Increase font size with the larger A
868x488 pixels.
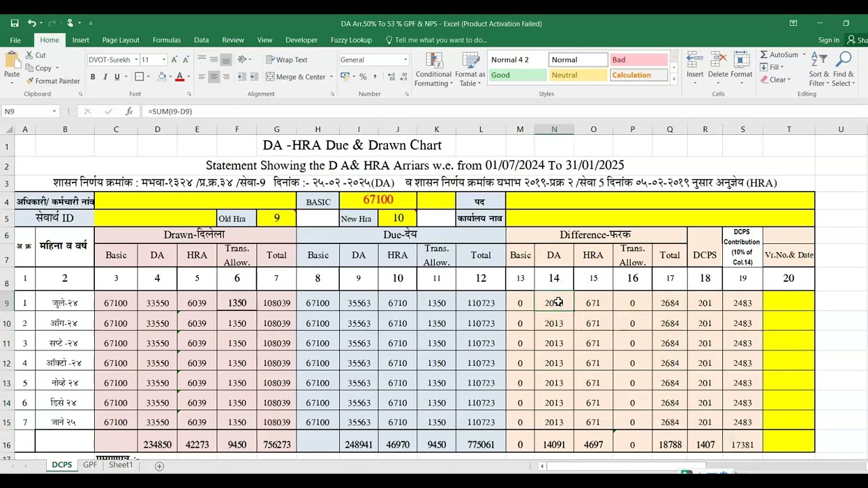click(174, 60)
